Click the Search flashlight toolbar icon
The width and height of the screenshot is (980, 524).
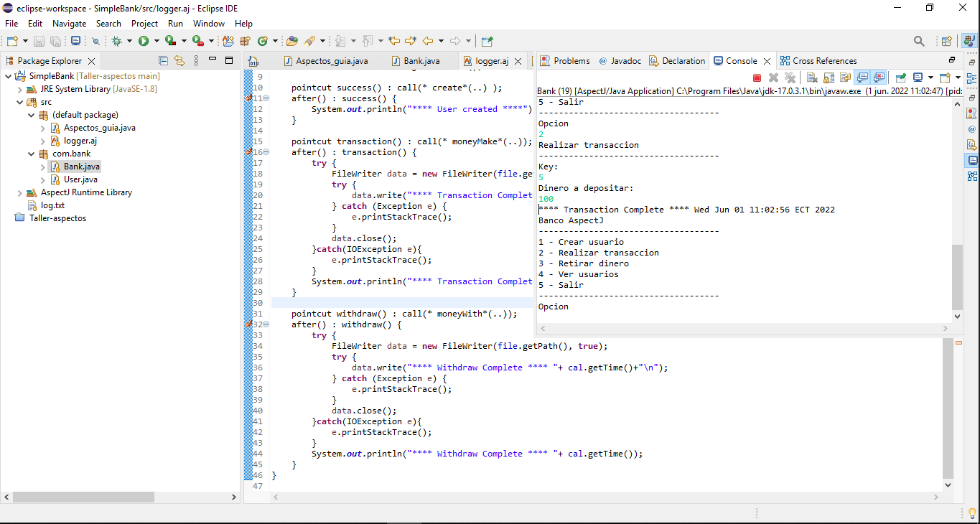[309, 41]
